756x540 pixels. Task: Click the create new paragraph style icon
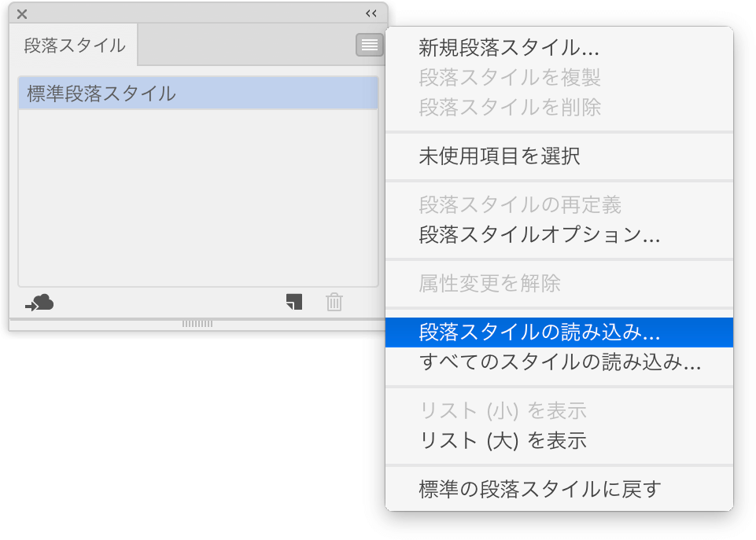[294, 302]
